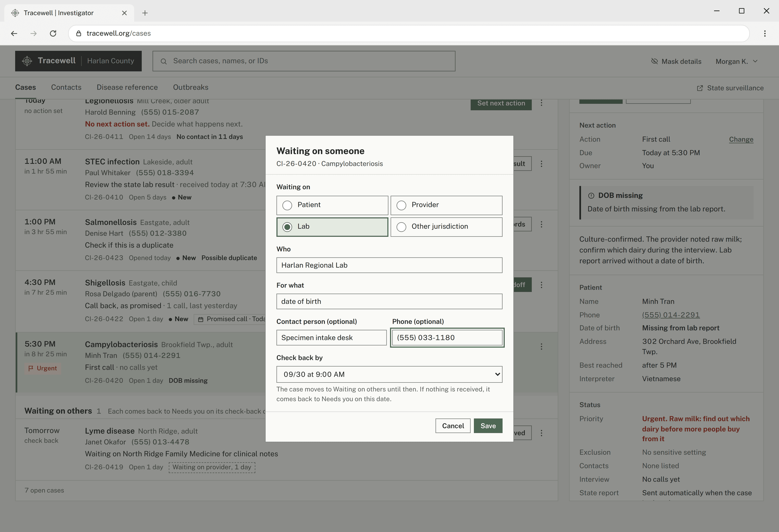Click the site lock icon in the address bar
This screenshot has height=532, width=779.
[79, 33]
